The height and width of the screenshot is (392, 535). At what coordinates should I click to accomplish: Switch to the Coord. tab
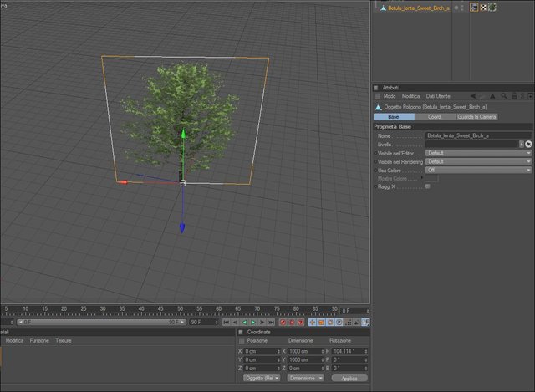click(435, 117)
